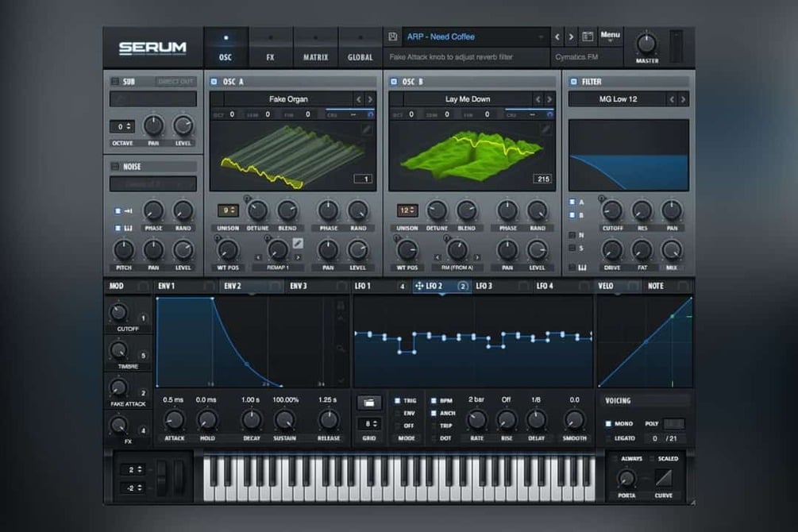Click the Master volume knob
This screenshot has width=798, height=532.
click(646, 44)
